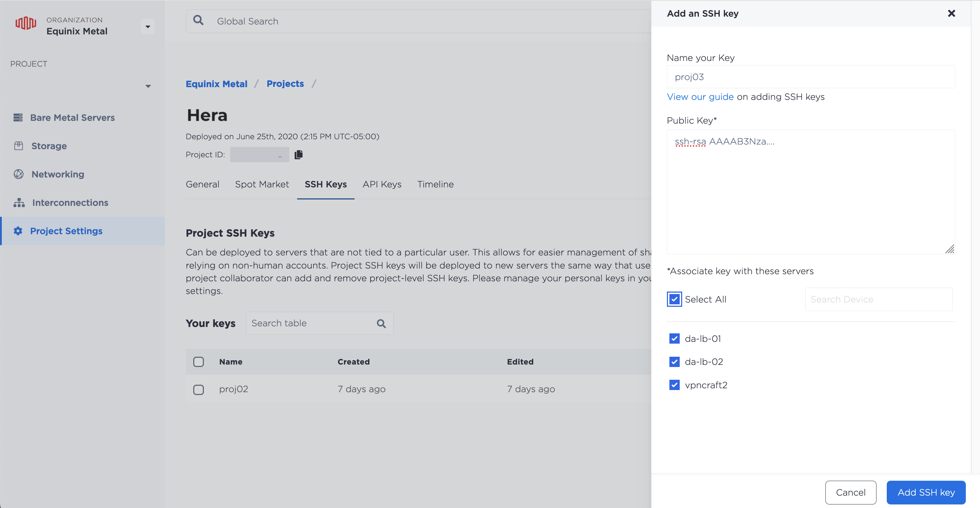Check the proj02 row checkbox

[x=198, y=389]
